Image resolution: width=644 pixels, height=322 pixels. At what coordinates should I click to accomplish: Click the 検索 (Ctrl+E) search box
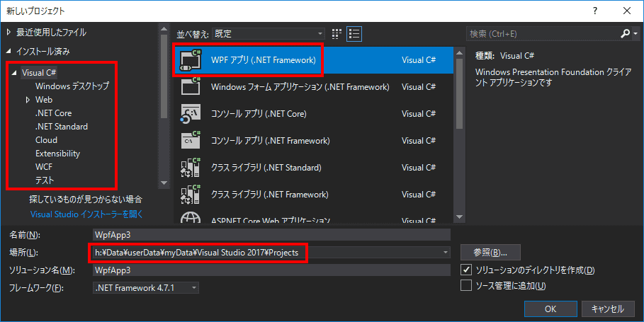[x=543, y=34]
